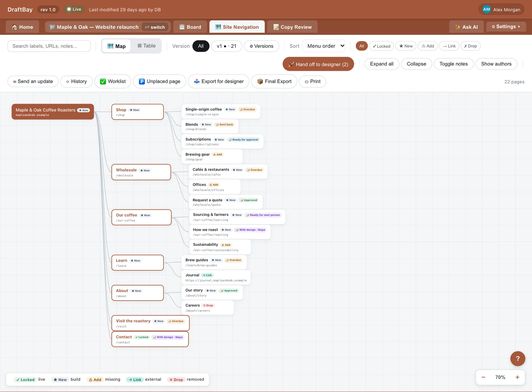Open the Home tab

pyautogui.click(x=23, y=27)
